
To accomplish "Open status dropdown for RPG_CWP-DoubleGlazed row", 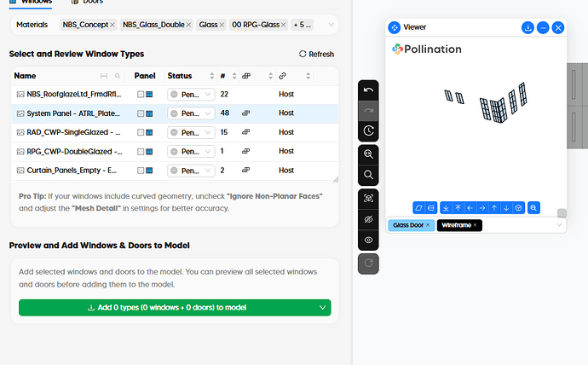I will (x=191, y=152).
